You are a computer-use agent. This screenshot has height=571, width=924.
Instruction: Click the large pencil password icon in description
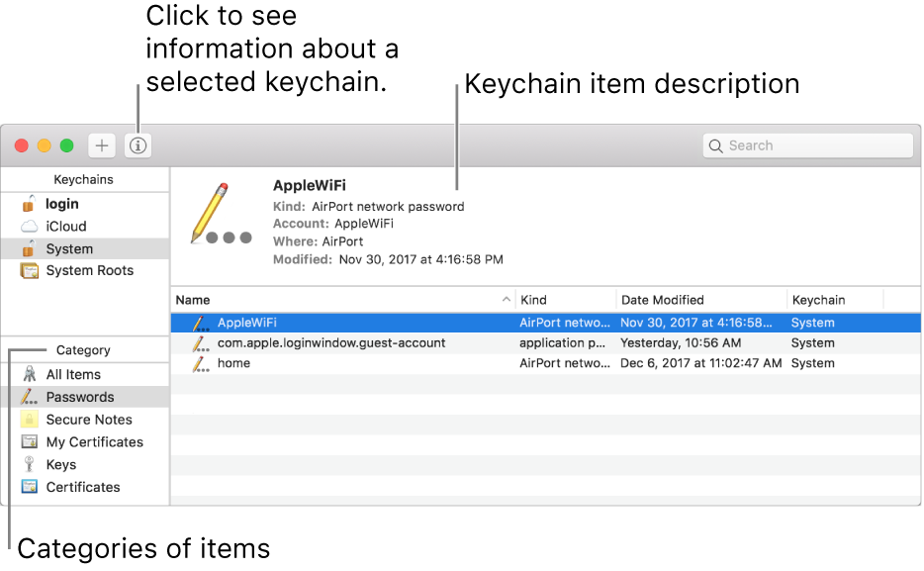click(x=221, y=214)
